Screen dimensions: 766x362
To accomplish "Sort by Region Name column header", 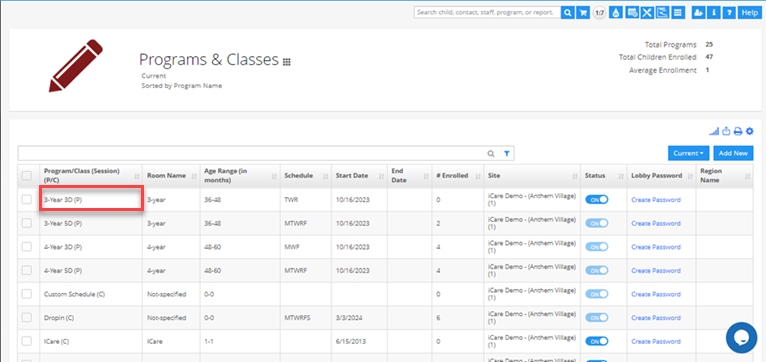I will click(725, 176).
